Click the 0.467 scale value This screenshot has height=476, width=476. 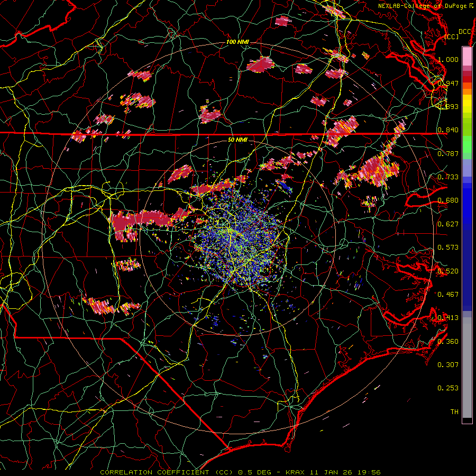pos(448,295)
